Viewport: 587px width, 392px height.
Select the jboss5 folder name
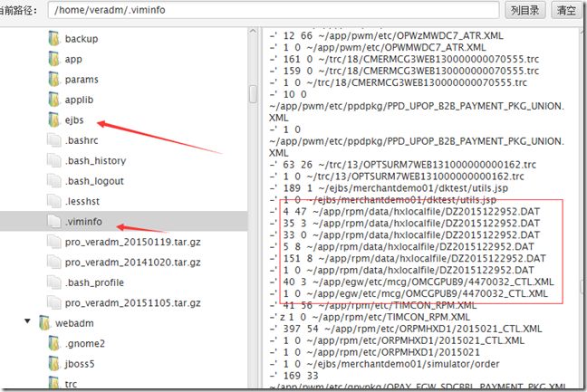click(80, 363)
